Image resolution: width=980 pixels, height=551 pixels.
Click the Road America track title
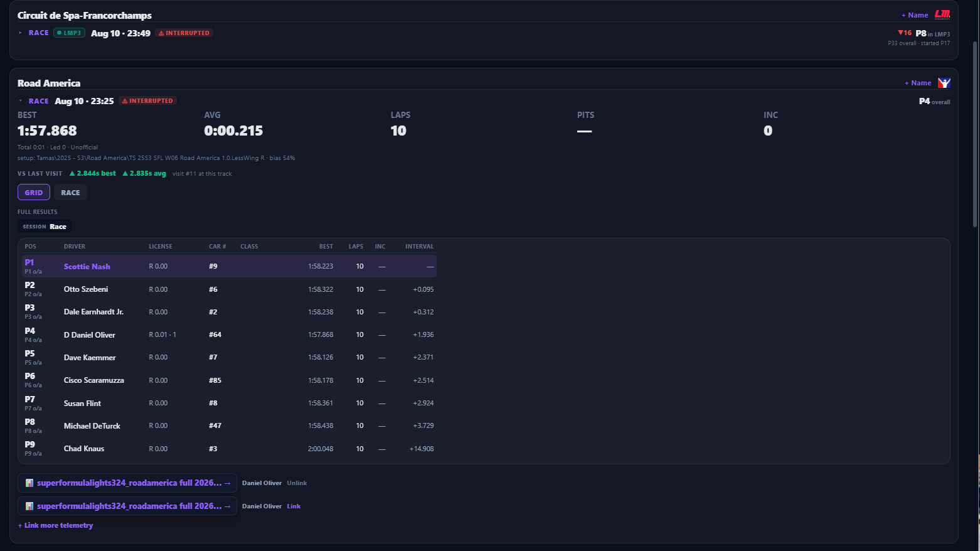[49, 83]
